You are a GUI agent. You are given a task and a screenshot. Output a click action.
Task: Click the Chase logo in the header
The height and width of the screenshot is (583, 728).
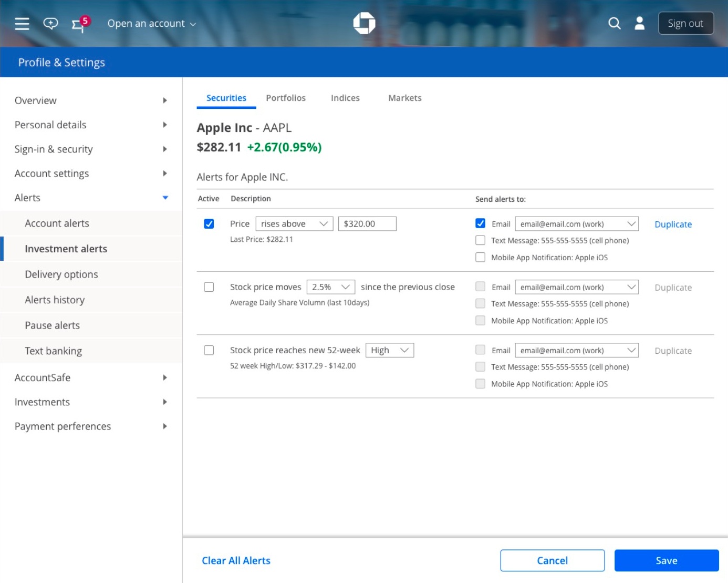pyautogui.click(x=364, y=23)
